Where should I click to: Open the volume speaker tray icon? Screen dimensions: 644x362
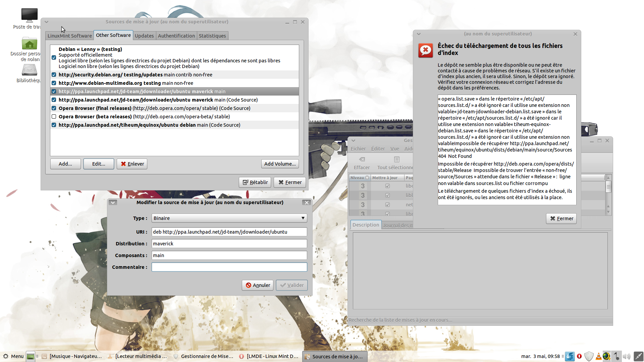626,356
